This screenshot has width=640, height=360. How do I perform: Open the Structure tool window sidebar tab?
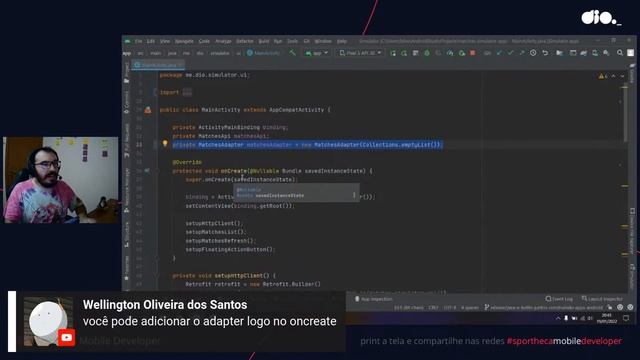pos(127,234)
